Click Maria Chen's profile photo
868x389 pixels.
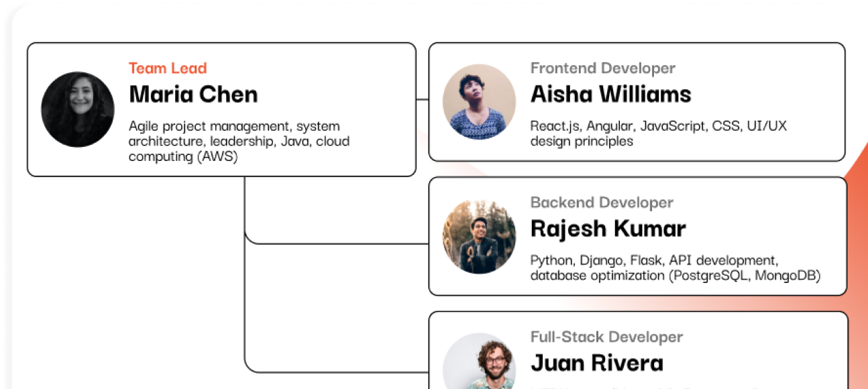(x=78, y=109)
